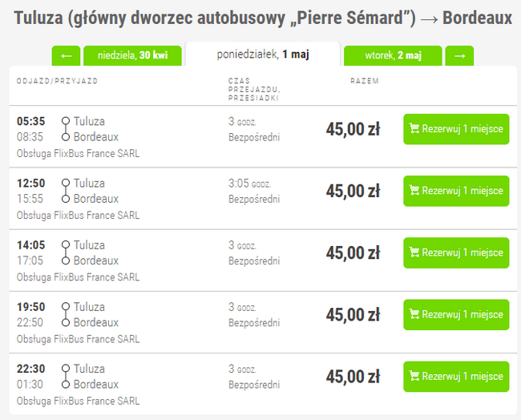Click cart icon on 14:05 departure button

[x=414, y=252]
